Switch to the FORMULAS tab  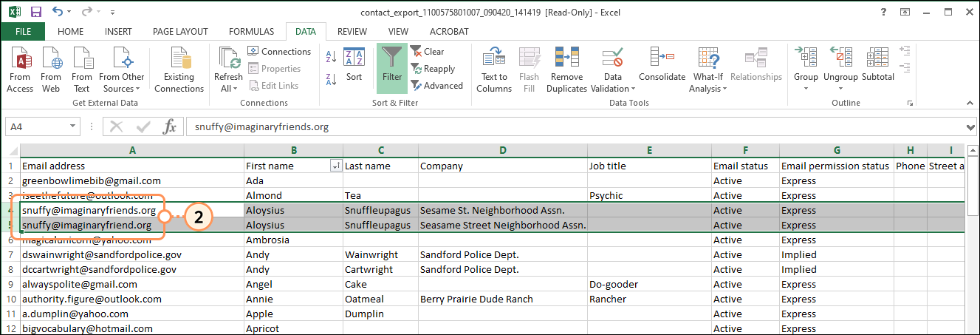pos(251,31)
